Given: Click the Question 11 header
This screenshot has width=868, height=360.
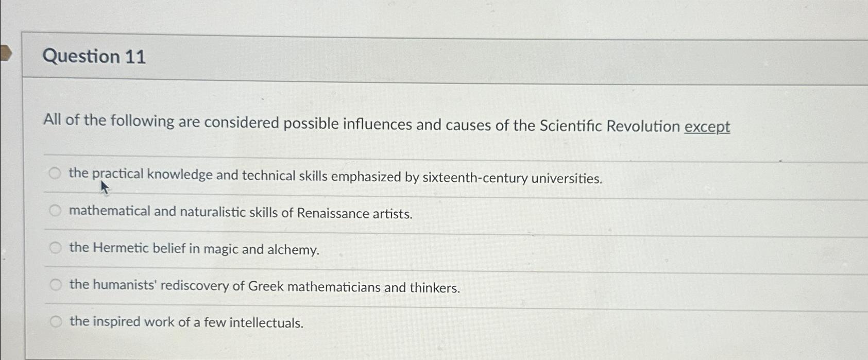Looking at the screenshot, I should point(94,57).
